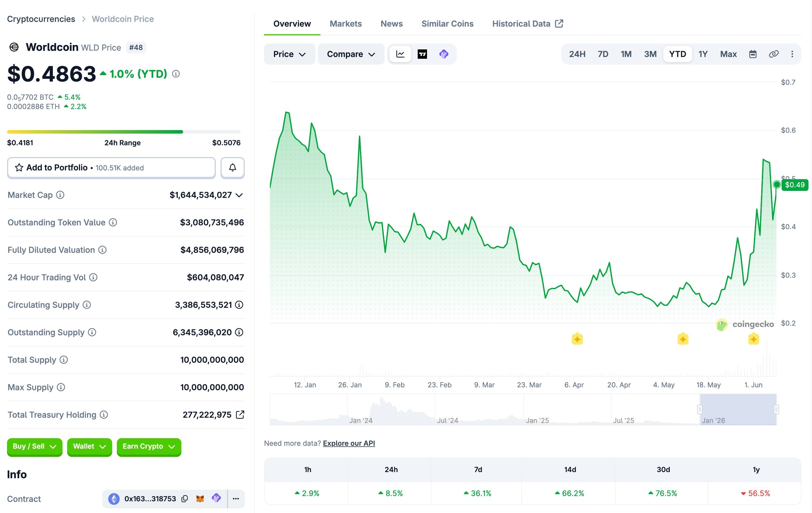
Task: Select the 1Y time range
Action: click(x=703, y=54)
